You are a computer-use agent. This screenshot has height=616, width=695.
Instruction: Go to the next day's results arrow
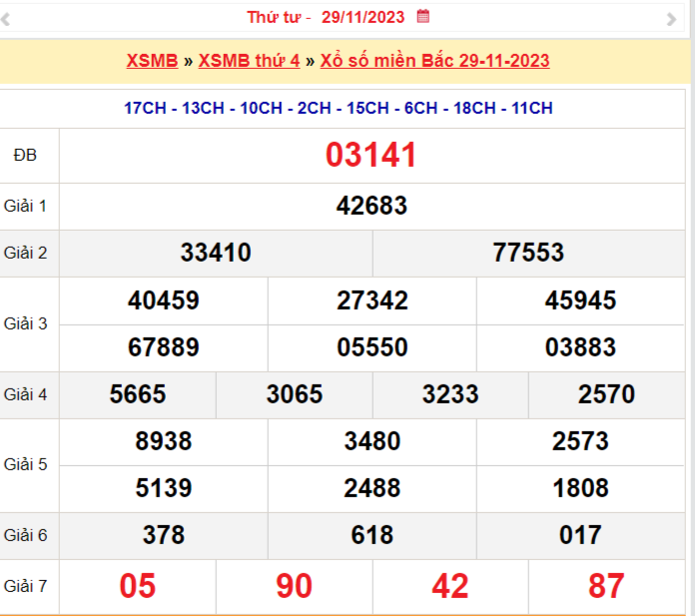[x=671, y=18]
